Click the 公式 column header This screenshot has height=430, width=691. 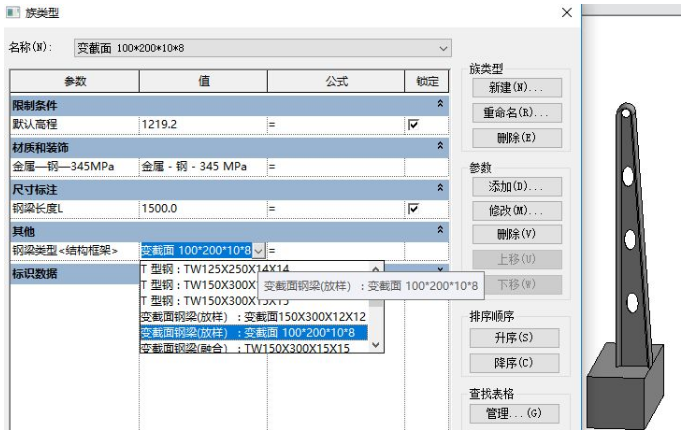coord(336,82)
